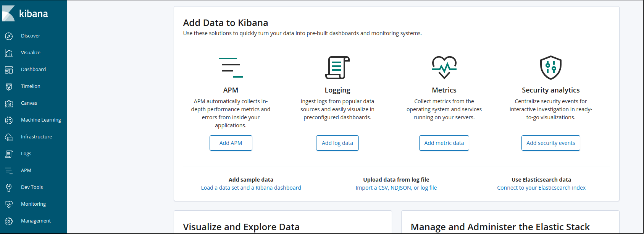Click the kibana wordmark text
Viewport: 644px width, 234px height.
click(x=34, y=14)
